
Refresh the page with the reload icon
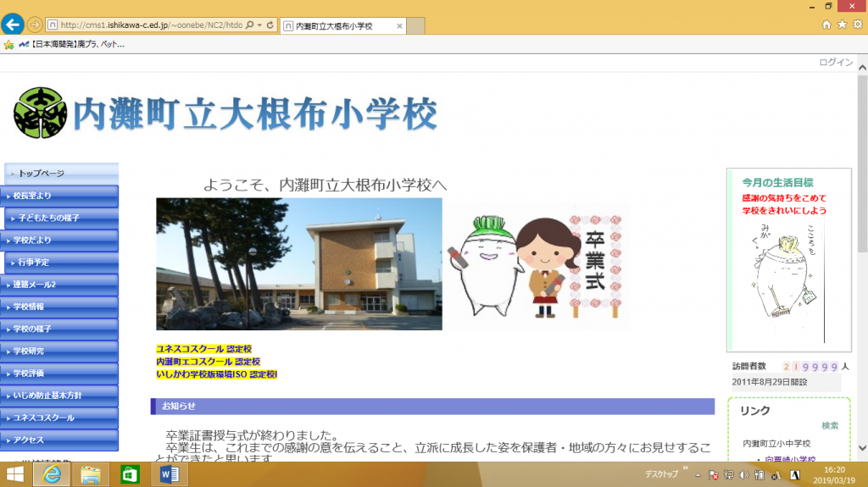(270, 25)
